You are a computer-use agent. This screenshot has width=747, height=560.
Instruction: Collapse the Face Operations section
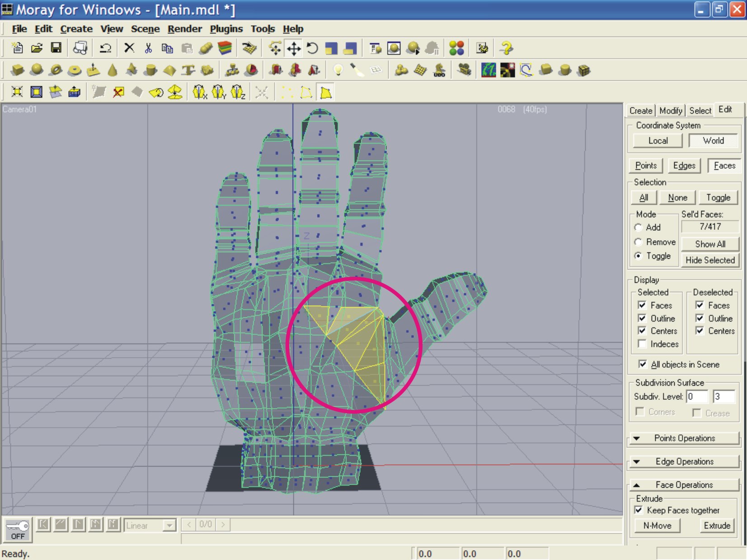(x=684, y=485)
